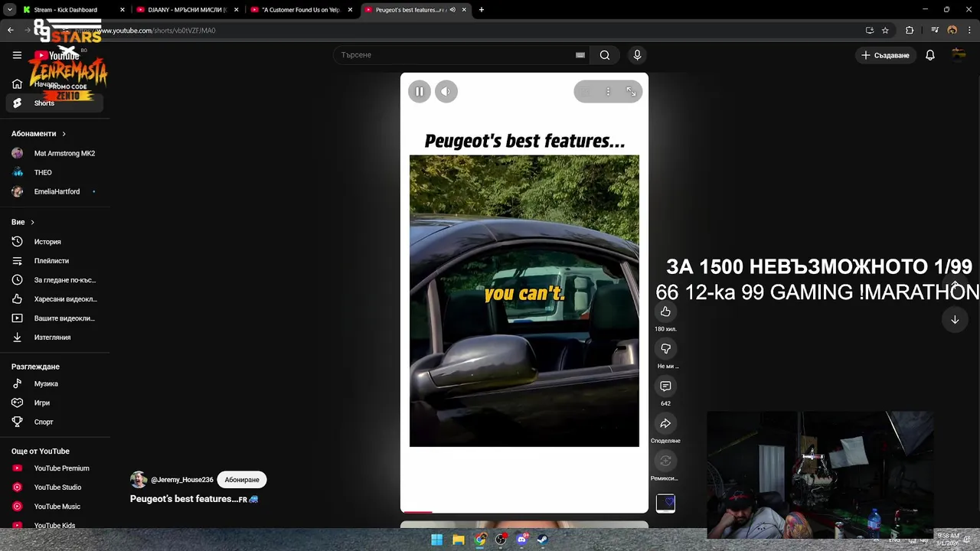The width and height of the screenshot is (980, 551).
Task: Select Shorts in the sidebar
Action: [x=54, y=103]
